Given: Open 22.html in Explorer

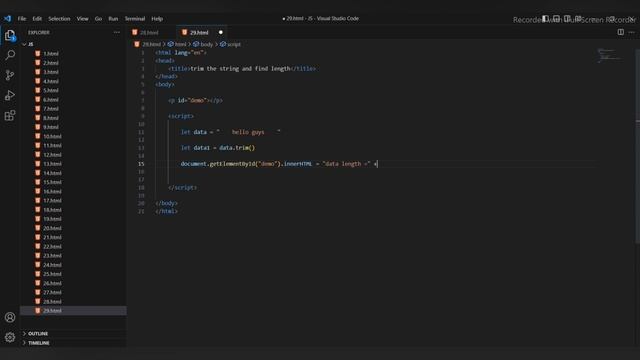Looking at the screenshot, I should pos(52,247).
